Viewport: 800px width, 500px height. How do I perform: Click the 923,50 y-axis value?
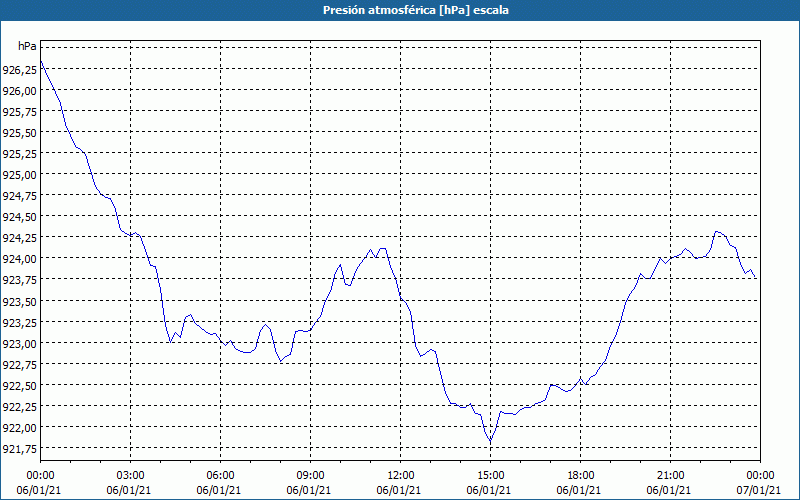pos(19,302)
